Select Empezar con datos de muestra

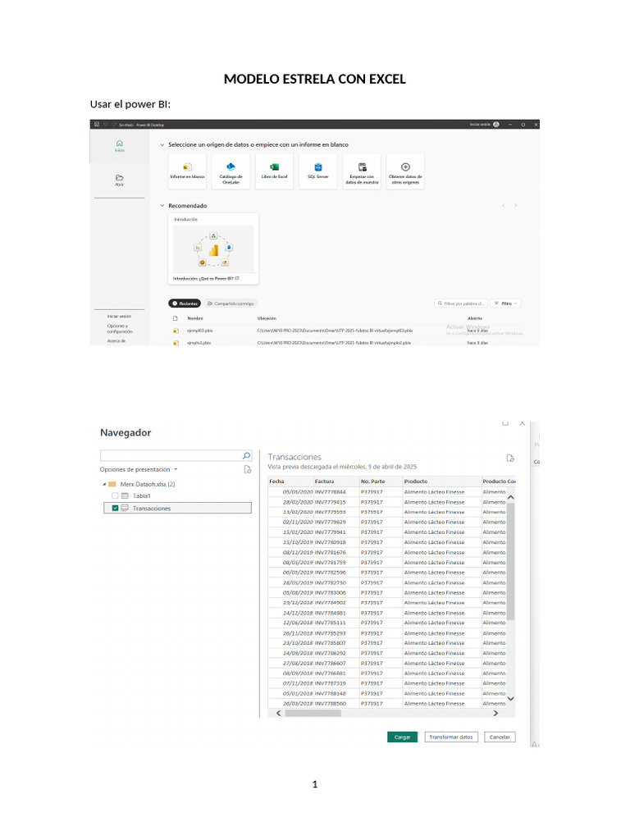(362, 171)
